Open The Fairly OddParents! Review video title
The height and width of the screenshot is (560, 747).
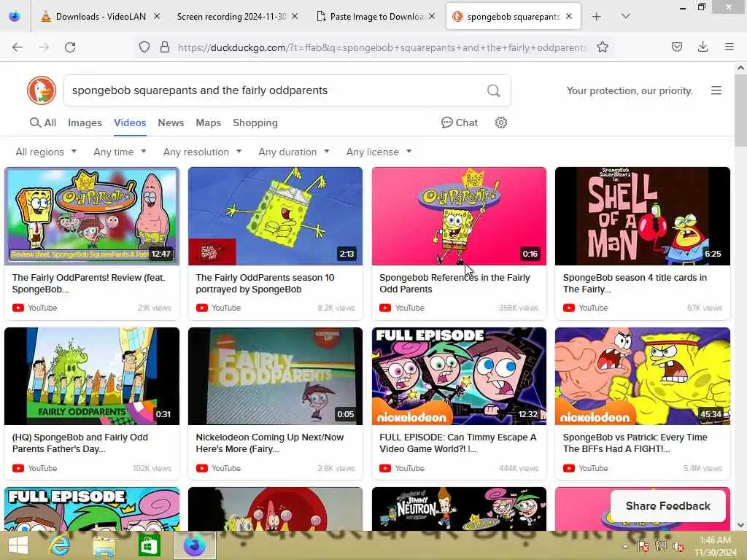pos(88,284)
